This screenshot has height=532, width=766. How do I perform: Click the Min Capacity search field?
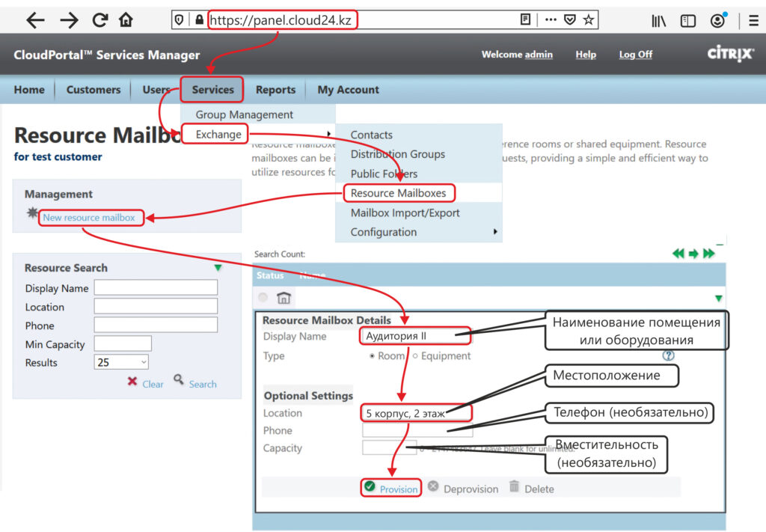pos(123,343)
